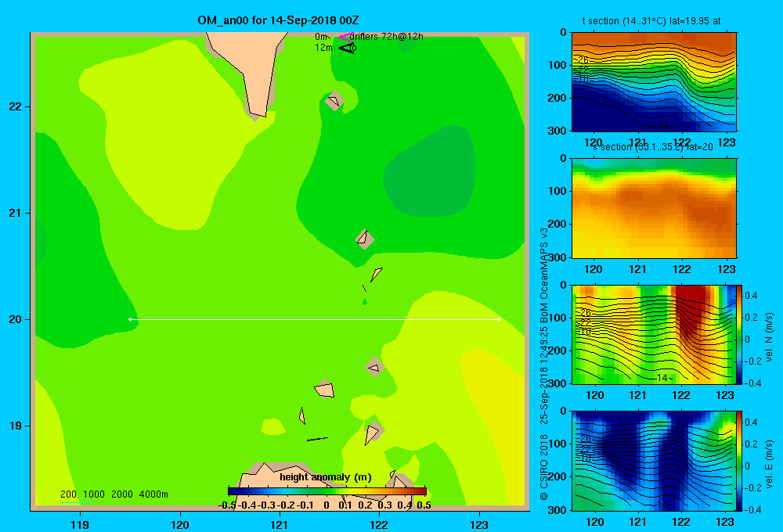Image resolution: width=783 pixels, height=532 pixels.
Task: Click the 'vel. N (m/s)' axis label
Action: click(769, 337)
